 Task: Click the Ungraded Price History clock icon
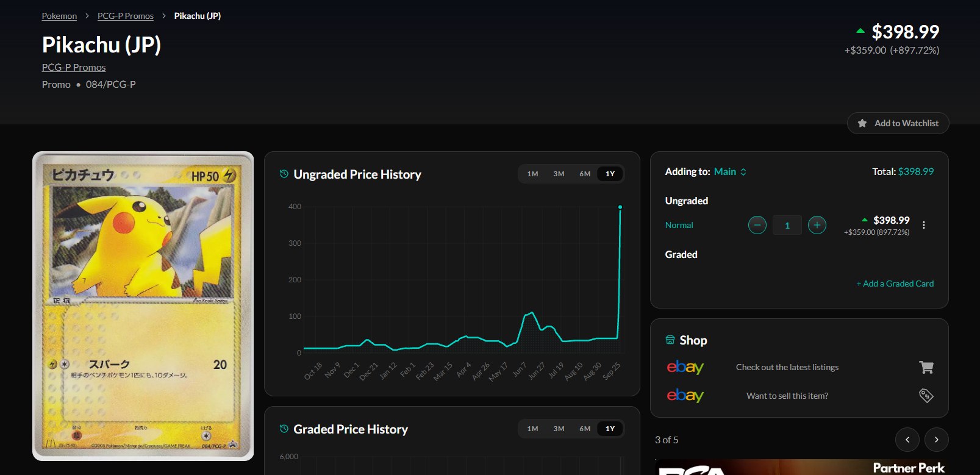click(284, 174)
